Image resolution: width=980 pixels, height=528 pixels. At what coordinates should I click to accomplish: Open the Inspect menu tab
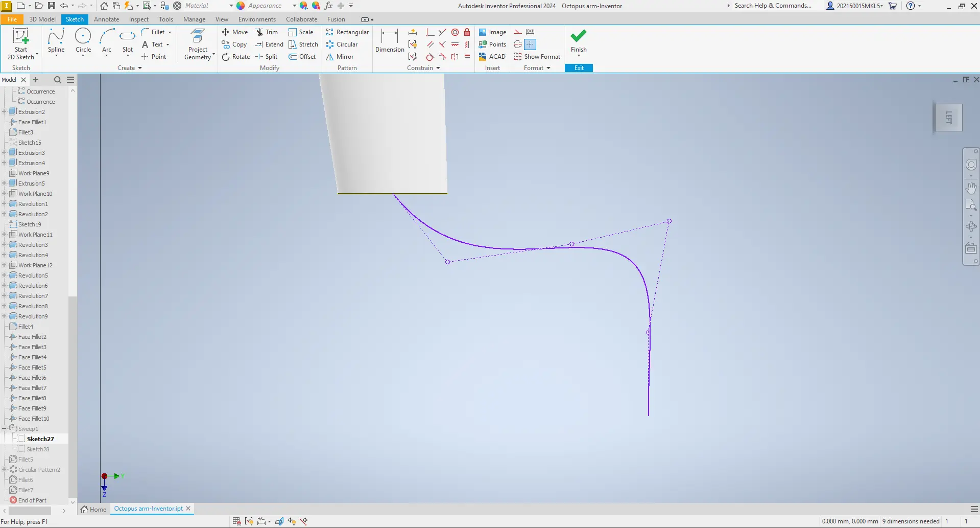[x=138, y=19]
